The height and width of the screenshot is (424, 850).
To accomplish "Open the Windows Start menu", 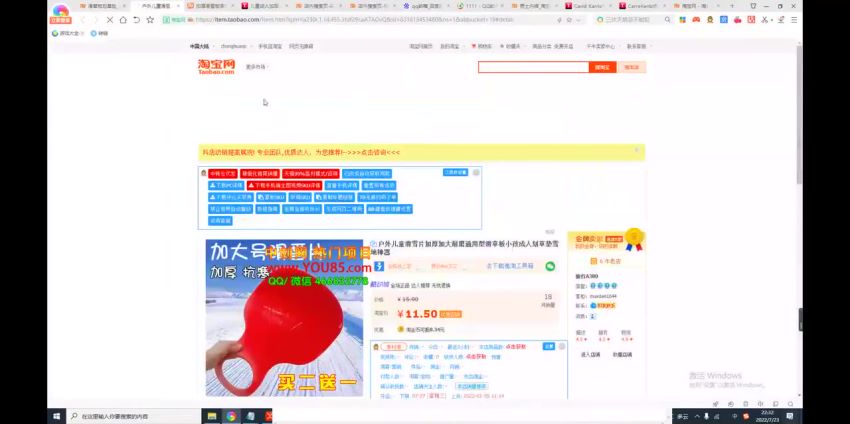I will (56, 416).
